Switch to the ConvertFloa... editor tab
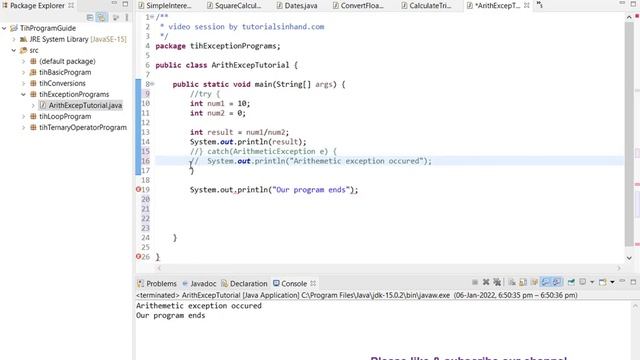 point(358,6)
